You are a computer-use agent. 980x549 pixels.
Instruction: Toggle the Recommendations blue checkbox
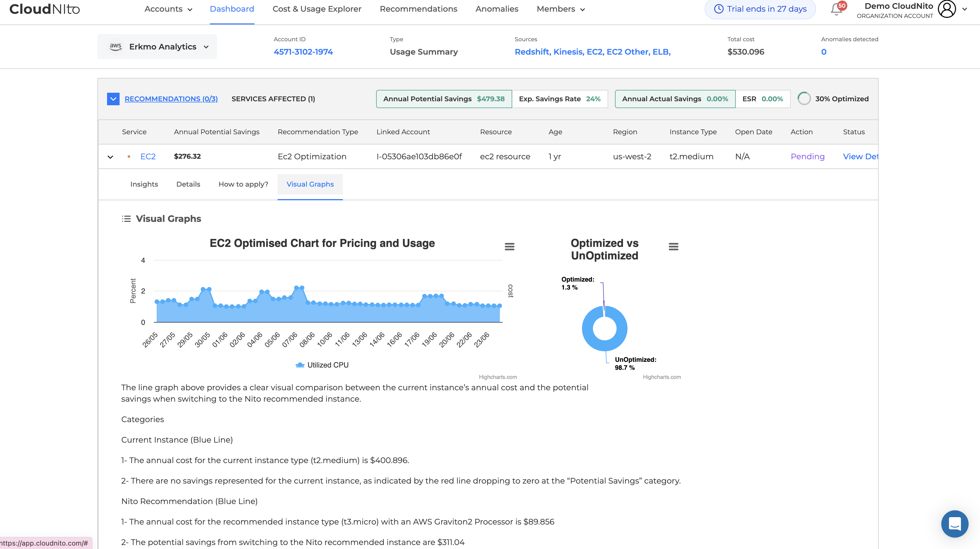point(113,99)
